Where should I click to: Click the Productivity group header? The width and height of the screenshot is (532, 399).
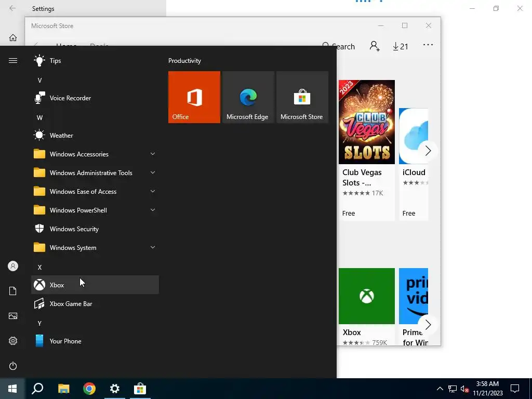pyautogui.click(x=184, y=61)
